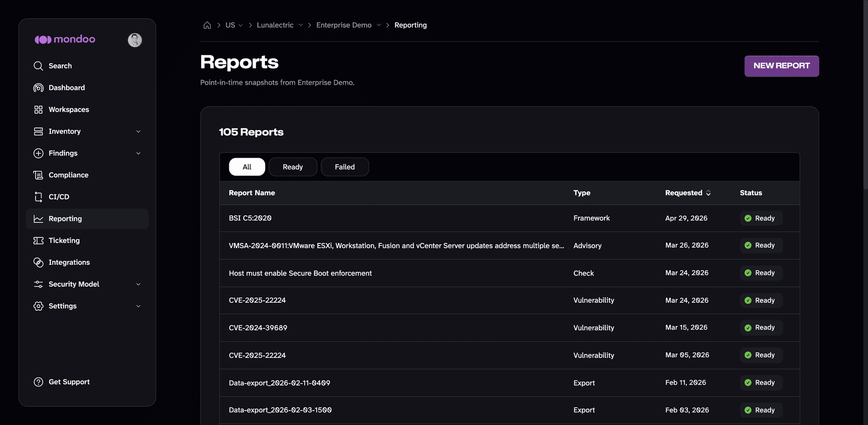
Task: Open Data-export_2026-02-11-0409 report
Action: [279, 383]
